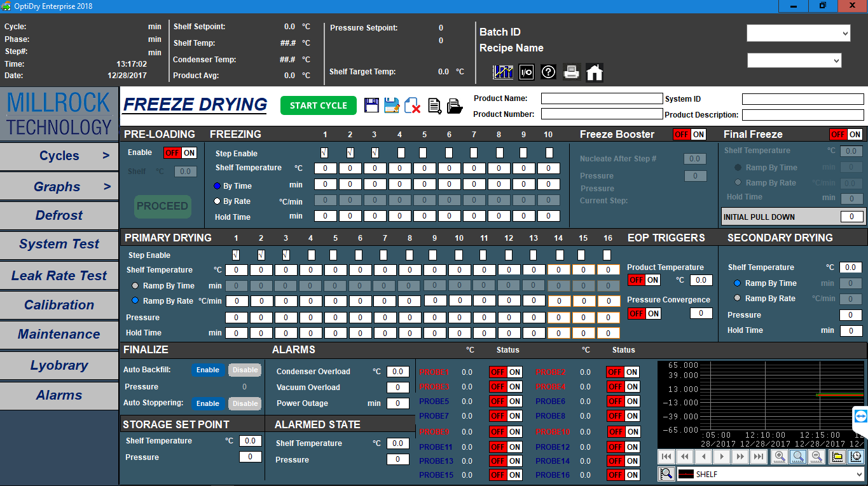This screenshot has height=486, width=868.
Task: Open the Defrost page
Action: (x=59, y=216)
